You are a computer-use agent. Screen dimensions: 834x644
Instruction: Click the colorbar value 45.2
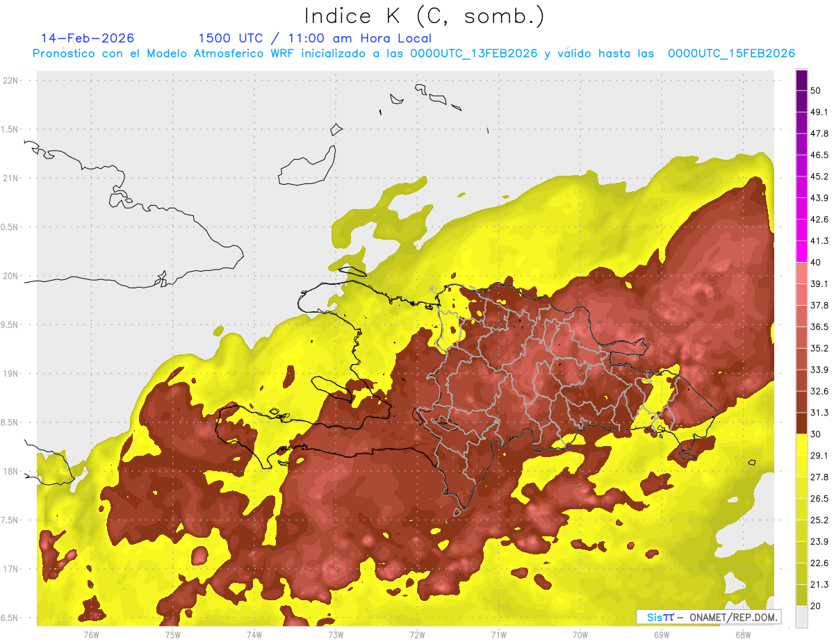coord(819,176)
